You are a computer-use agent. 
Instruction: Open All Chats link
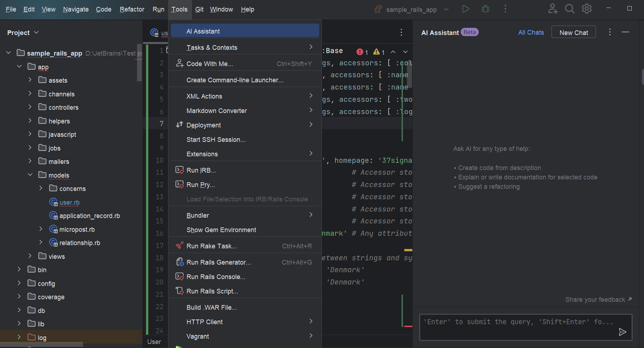[531, 32]
